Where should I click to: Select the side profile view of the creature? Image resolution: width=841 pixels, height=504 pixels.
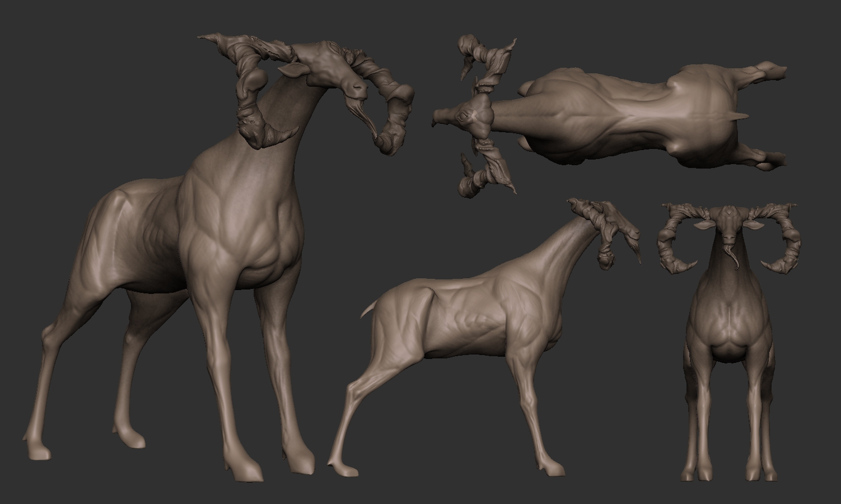(x=485, y=337)
